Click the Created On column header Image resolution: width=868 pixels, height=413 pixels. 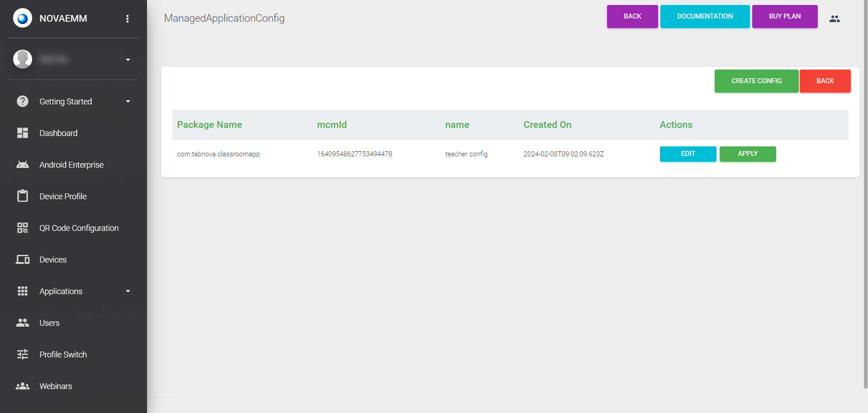click(547, 125)
